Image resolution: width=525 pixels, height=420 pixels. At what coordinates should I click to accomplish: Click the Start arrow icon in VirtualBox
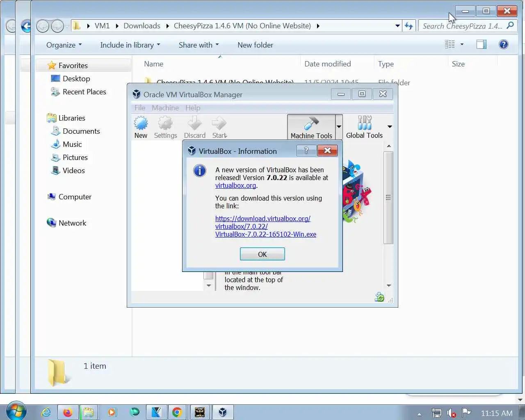pyautogui.click(x=219, y=128)
